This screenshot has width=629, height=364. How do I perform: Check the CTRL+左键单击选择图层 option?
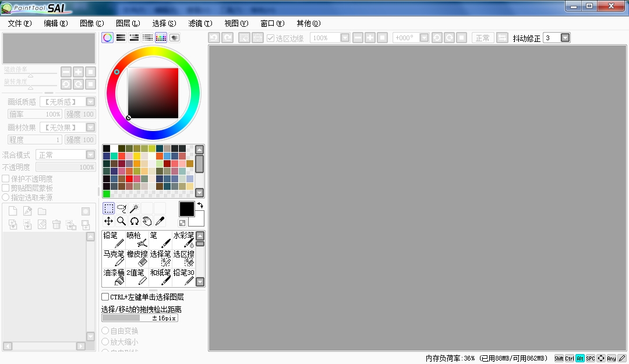(106, 296)
